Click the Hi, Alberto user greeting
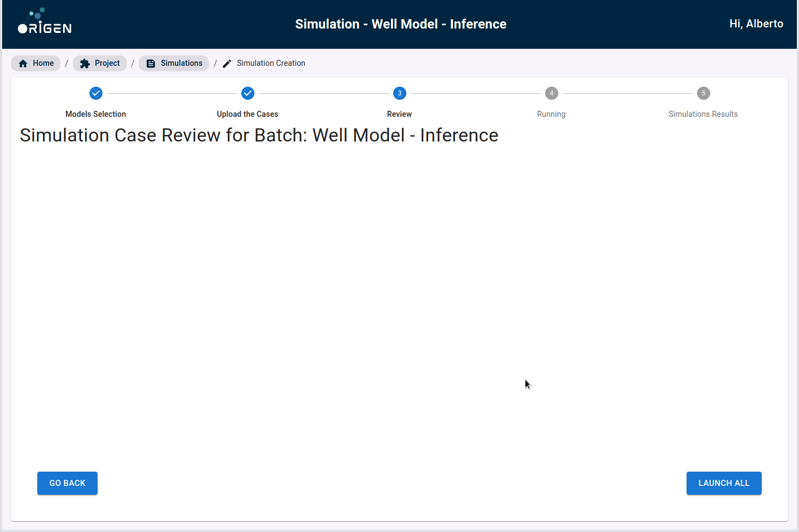Screen dimensions: 799x532 click(x=756, y=24)
